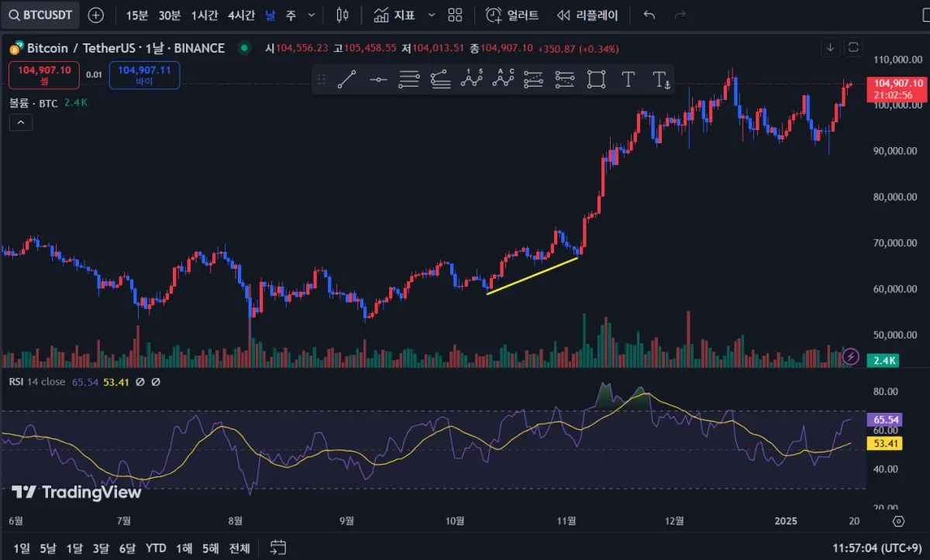This screenshot has height=560, width=930.
Task: Select the text annotation tool
Action: coord(628,79)
